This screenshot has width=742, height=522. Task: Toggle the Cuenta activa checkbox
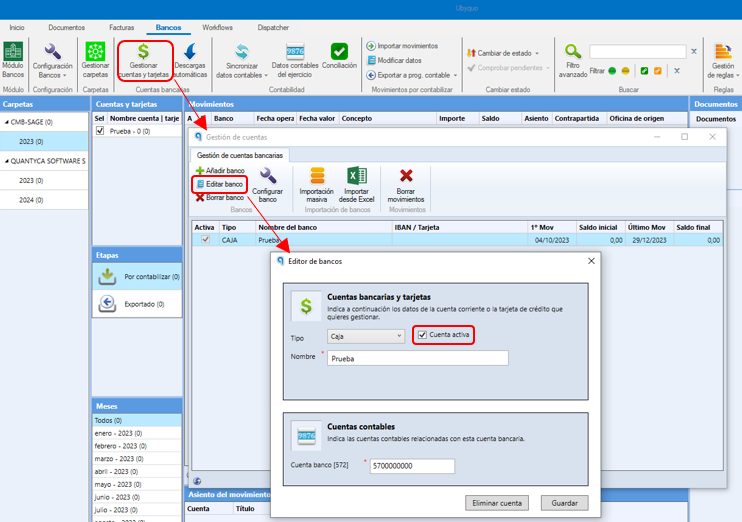click(x=422, y=335)
